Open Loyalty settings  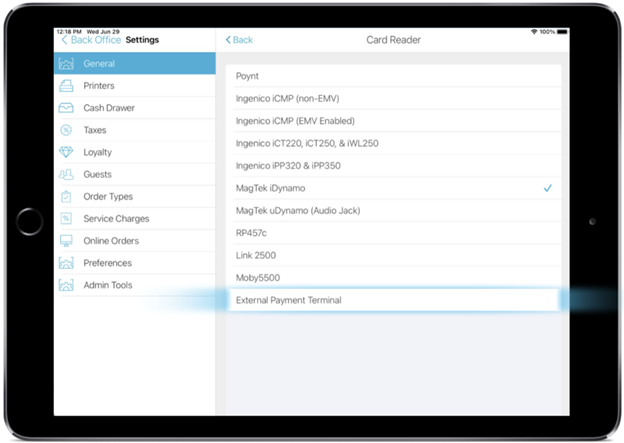coord(135,152)
